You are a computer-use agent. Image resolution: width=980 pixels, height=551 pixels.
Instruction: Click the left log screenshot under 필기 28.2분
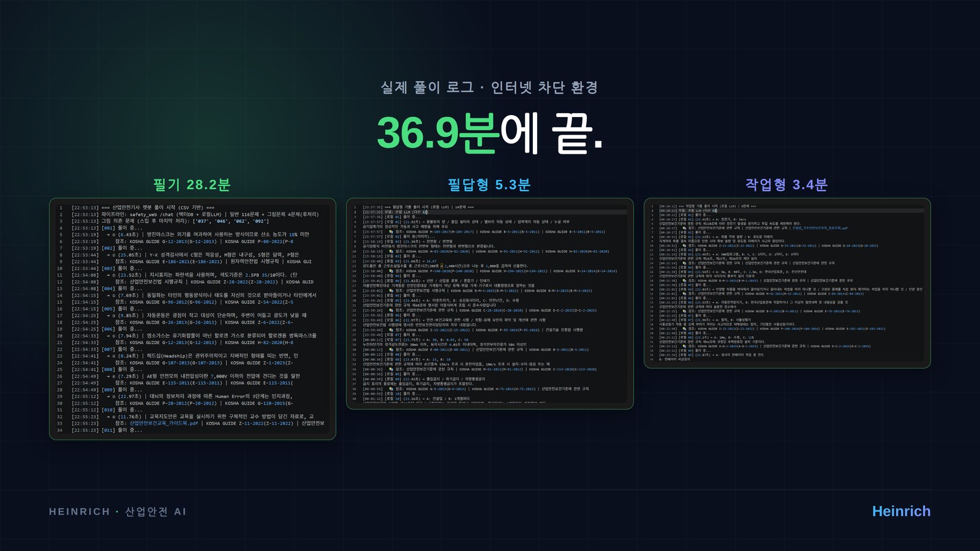coord(192,318)
